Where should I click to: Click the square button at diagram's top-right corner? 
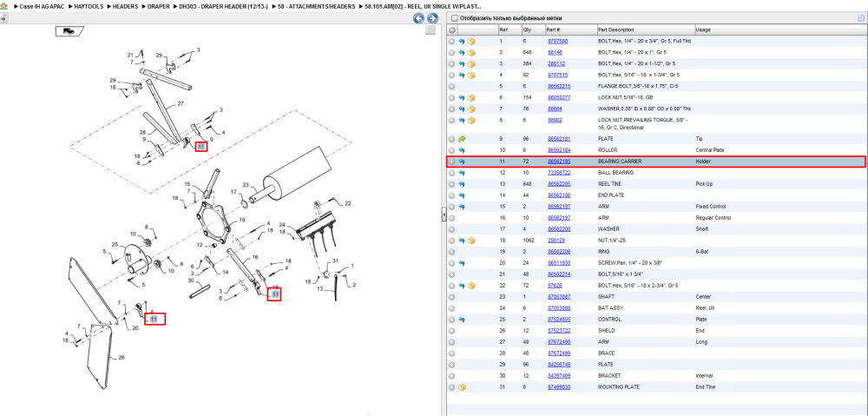[431, 30]
